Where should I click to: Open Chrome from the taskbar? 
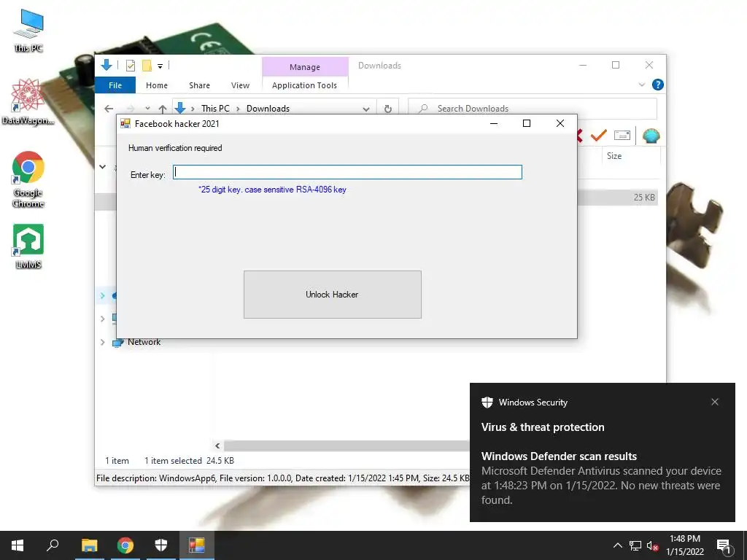[x=125, y=545]
